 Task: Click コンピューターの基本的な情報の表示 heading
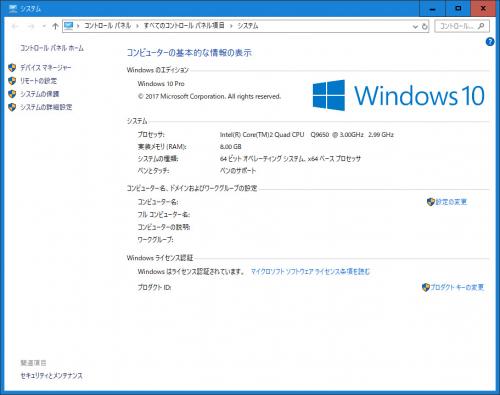(x=189, y=53)
